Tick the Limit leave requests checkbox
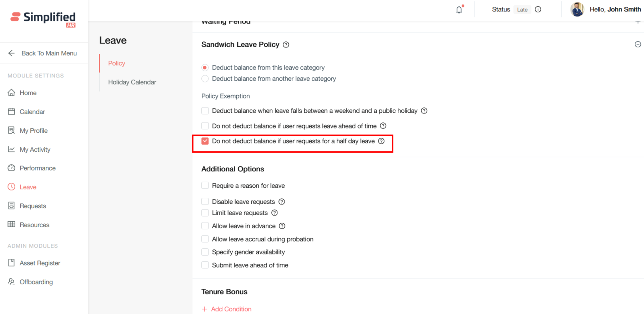Viewport: 644px width, 314px height. click(205, 213)
